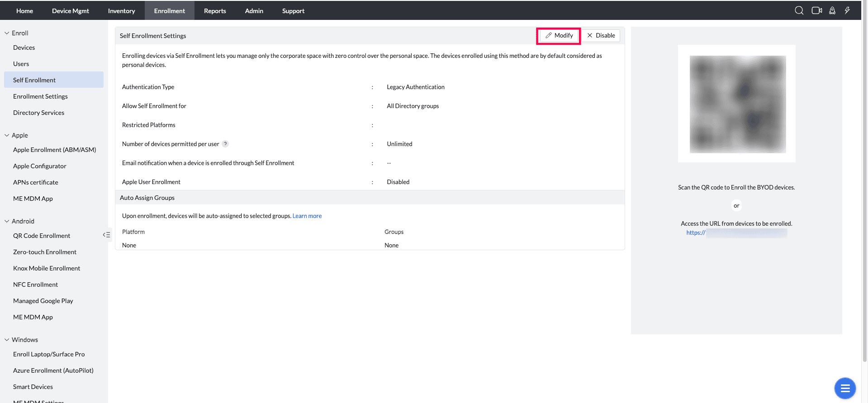Open the Reports tab
The image size is (868, 403).
tap(215, 11)
